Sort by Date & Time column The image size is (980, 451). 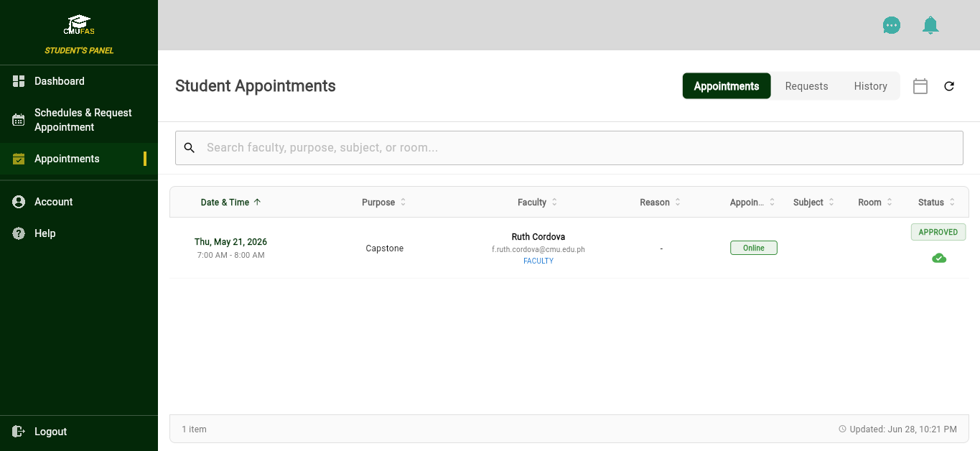point(230,203)
